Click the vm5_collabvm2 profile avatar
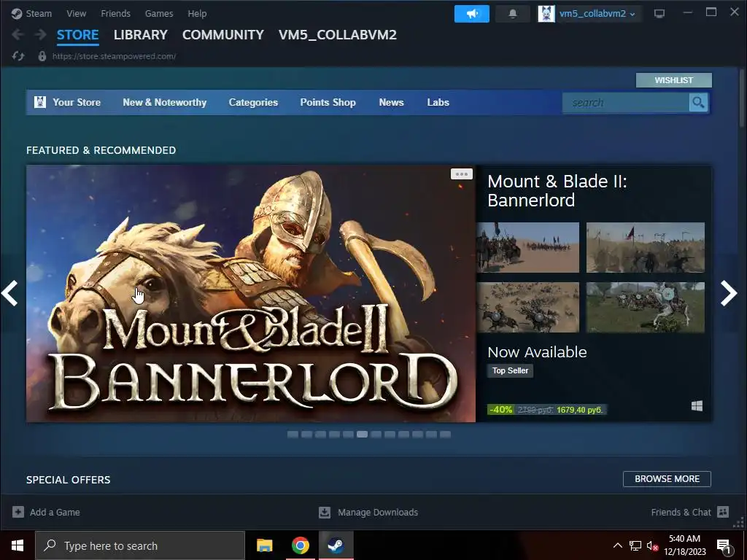 [546, 14]
